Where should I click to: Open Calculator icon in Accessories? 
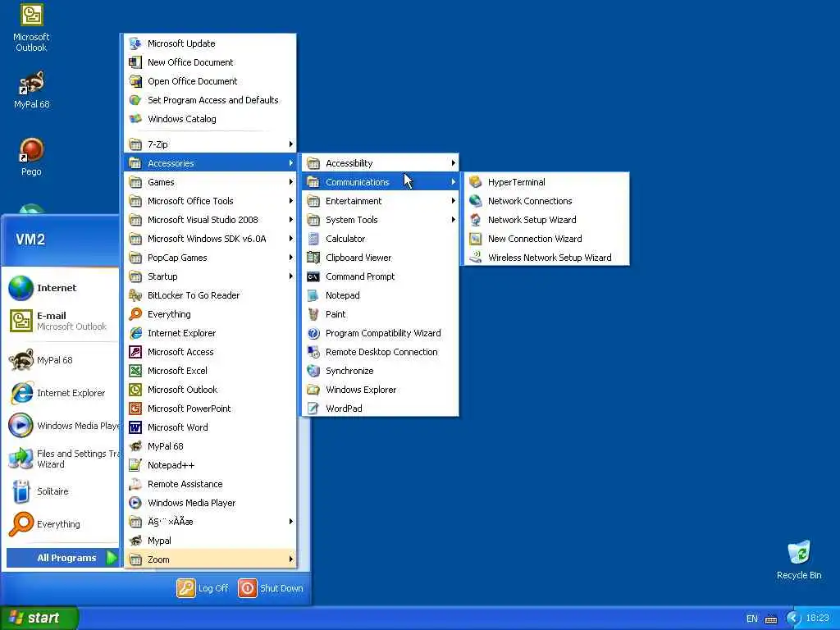click(313, 239)
